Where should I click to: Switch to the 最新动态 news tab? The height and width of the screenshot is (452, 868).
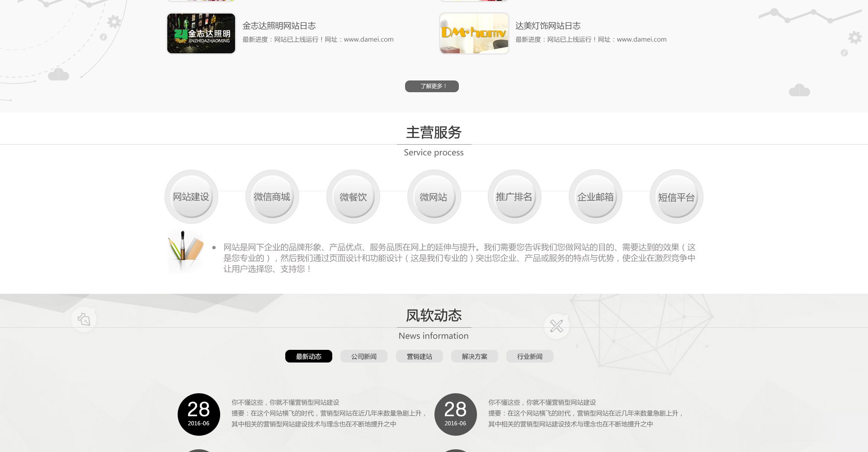309,356
